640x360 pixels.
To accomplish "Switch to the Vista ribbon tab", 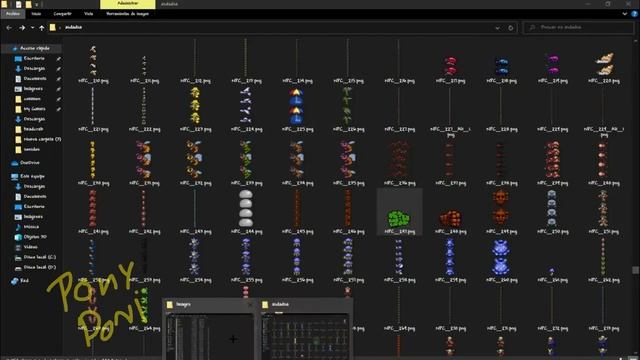I will point(89,14).
